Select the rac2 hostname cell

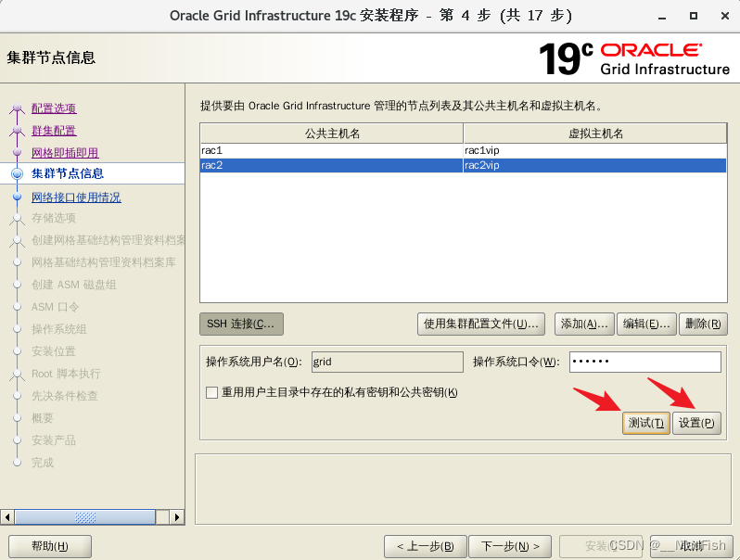(x=331, y=165)
